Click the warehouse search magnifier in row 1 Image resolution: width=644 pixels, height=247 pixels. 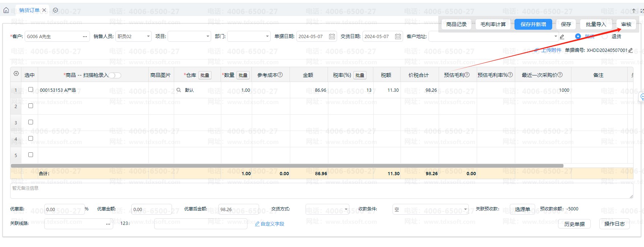(x=179, y=90)
